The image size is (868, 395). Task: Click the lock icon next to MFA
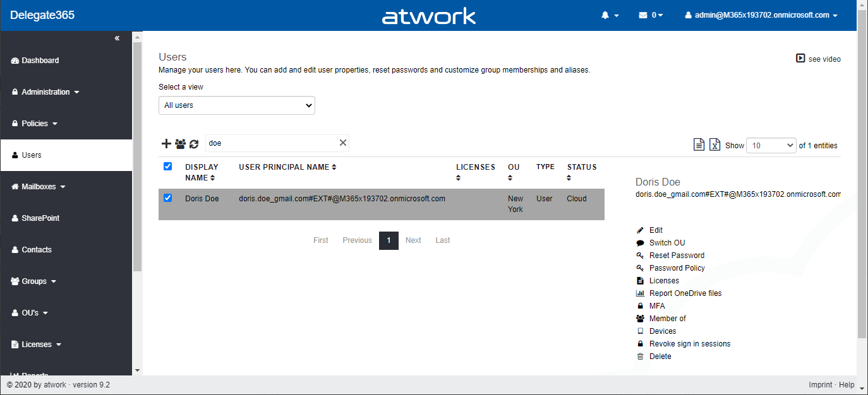(x=640, y=306)
